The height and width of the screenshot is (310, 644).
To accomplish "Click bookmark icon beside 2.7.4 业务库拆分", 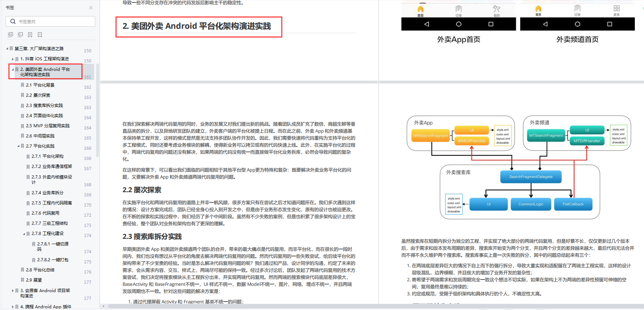I will pos(28,193).
